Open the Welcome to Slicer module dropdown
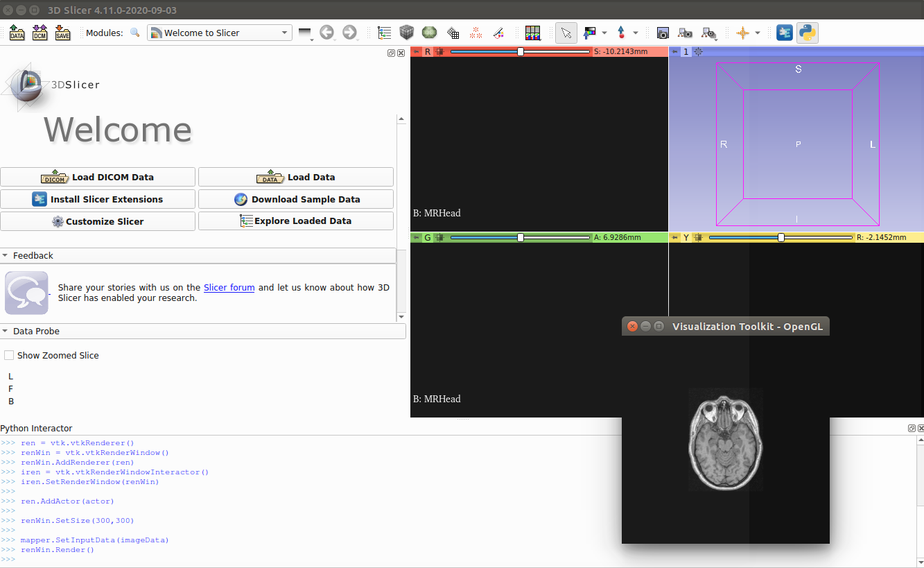 point(220,33)
